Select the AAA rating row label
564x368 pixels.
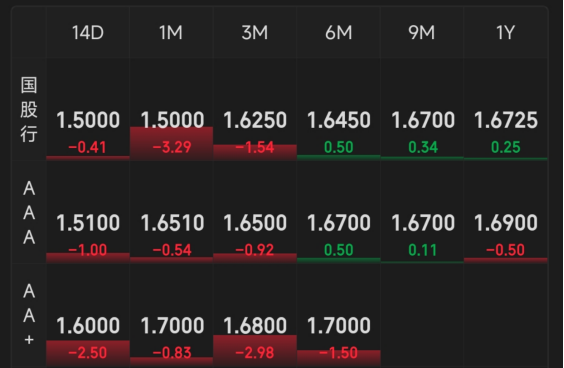pyautogui.click(x=29, y=213)
